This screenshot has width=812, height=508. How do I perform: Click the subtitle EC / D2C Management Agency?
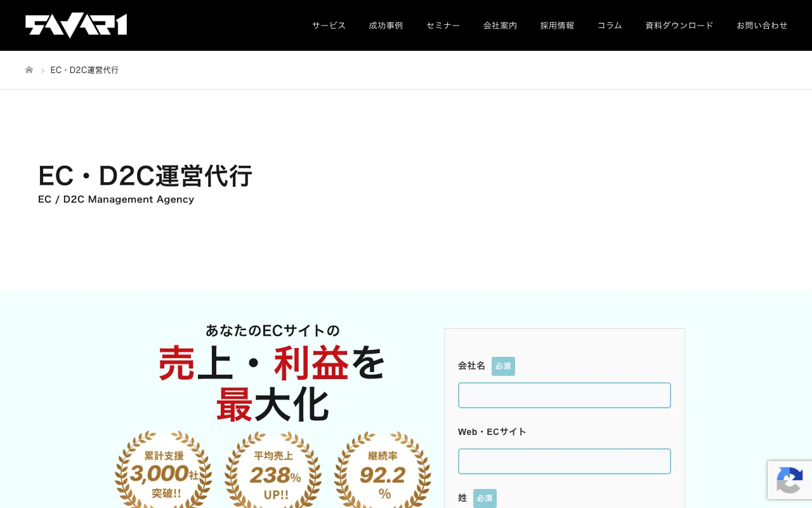[116, 199]
